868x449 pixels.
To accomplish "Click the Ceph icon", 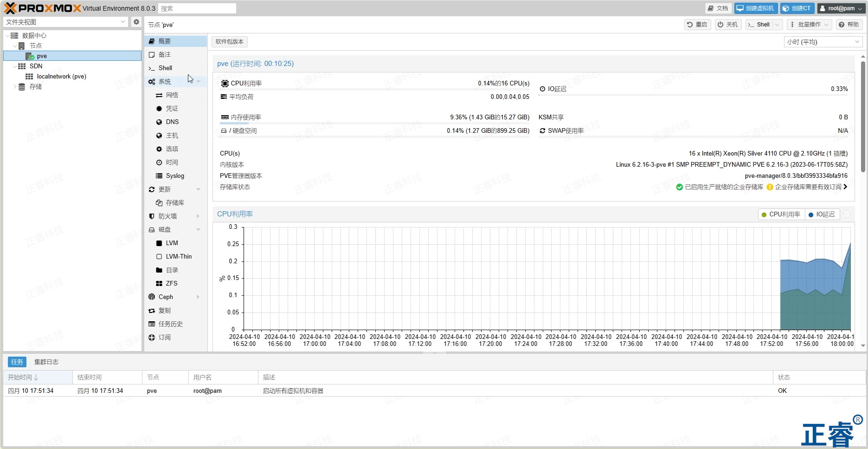I will point(152,297).
